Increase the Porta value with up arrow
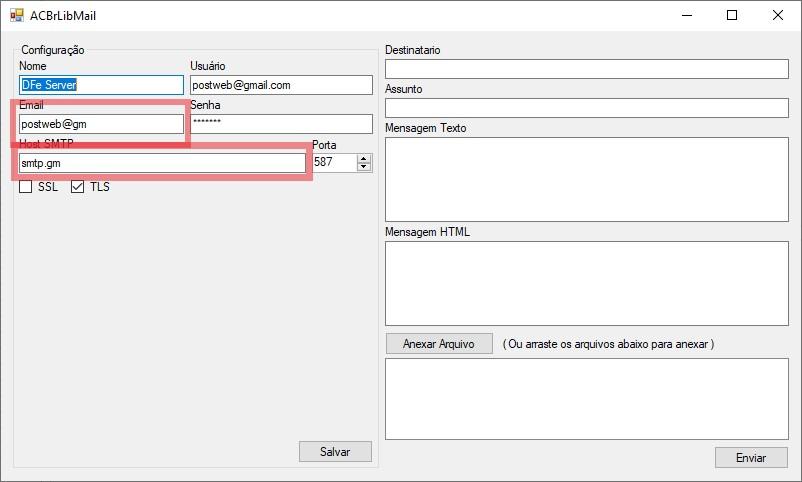Image resolution: width=802 pixels, height=482 pixels. (364, 159)
